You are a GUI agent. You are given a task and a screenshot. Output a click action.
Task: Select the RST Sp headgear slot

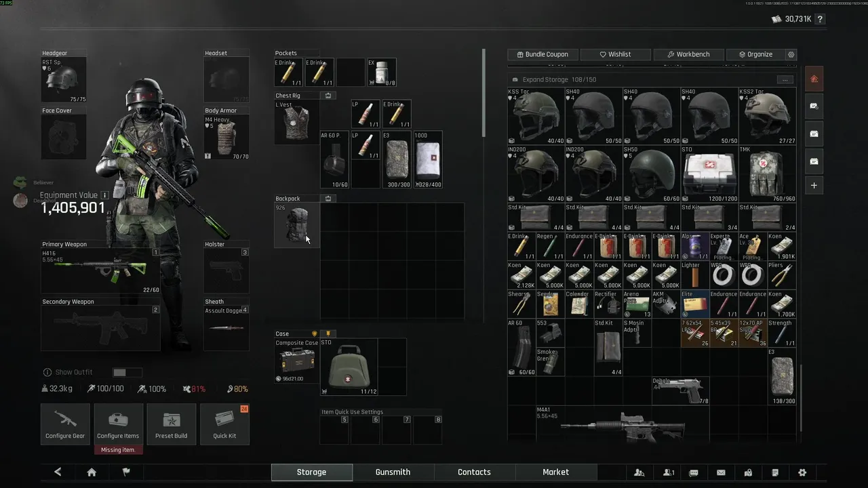click(64, 80)
